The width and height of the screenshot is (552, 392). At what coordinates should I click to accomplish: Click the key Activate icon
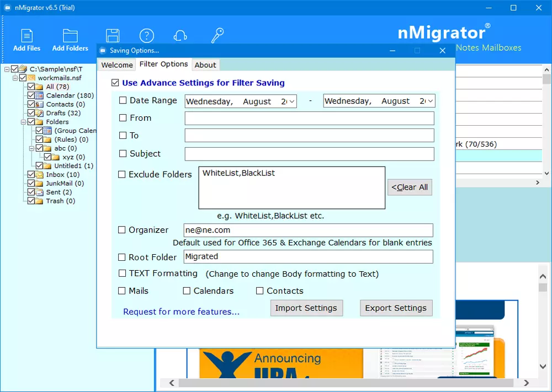coord(217,35)
